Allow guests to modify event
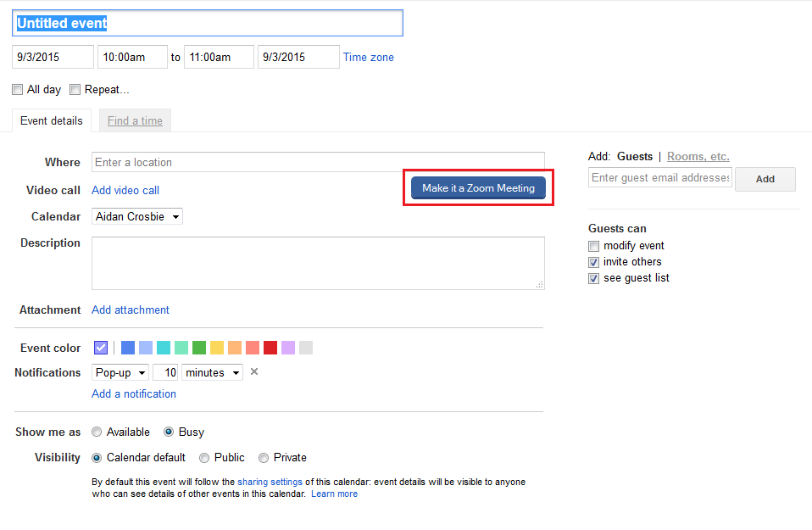 [x=593, y=245]
